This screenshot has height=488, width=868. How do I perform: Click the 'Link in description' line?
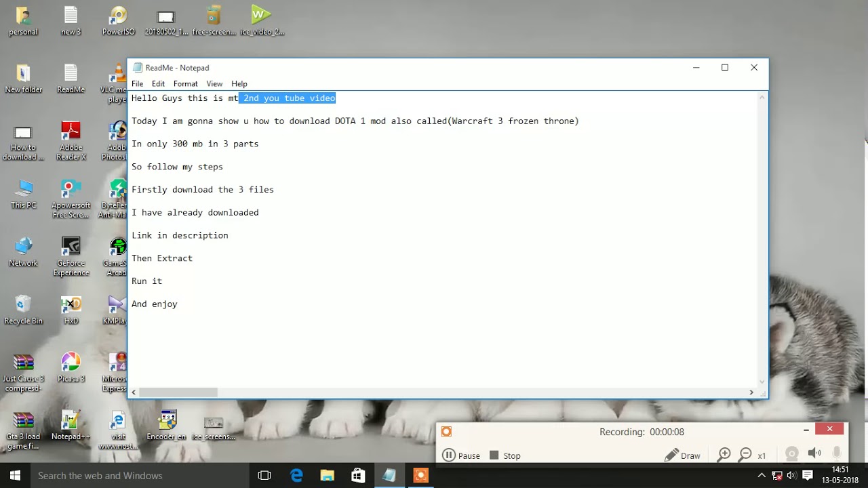pos(180,235)
